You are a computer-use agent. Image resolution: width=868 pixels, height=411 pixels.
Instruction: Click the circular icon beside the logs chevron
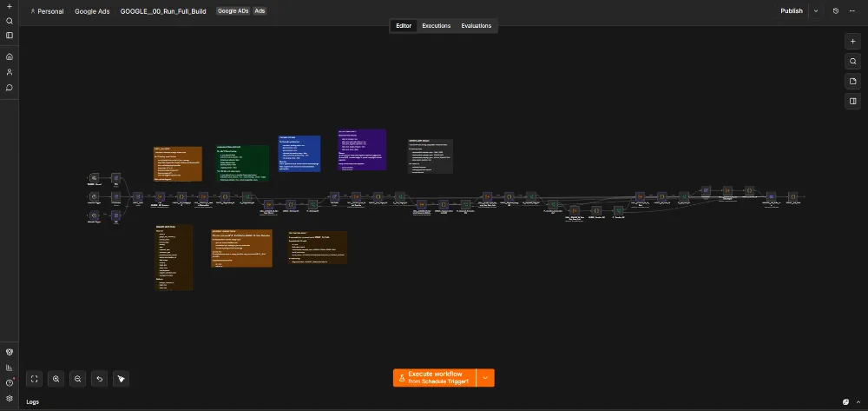point(845,402)
